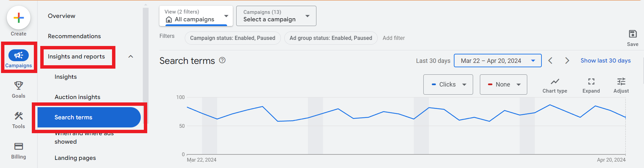Collapse the Insights and reports section

(131, 56)
